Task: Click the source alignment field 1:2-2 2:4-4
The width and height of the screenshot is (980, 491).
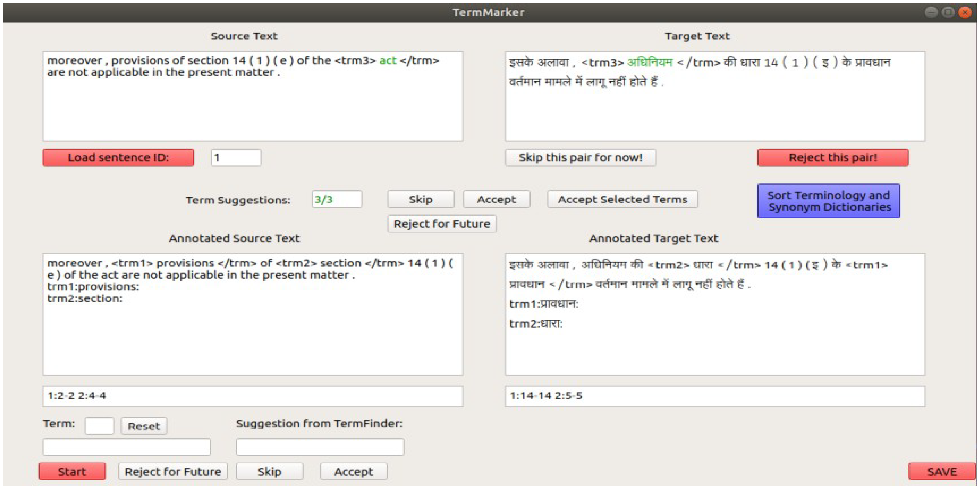Action: pos(252,396)
